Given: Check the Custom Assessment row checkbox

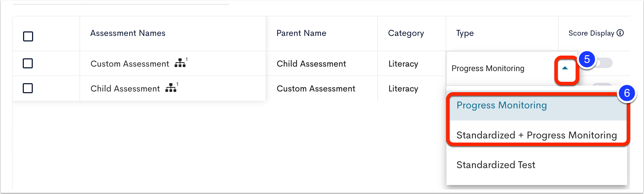Looking at the screenshot, I should point(28,63).
